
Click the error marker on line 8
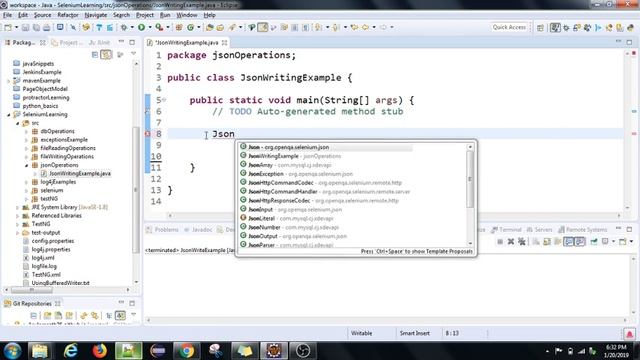147,134
